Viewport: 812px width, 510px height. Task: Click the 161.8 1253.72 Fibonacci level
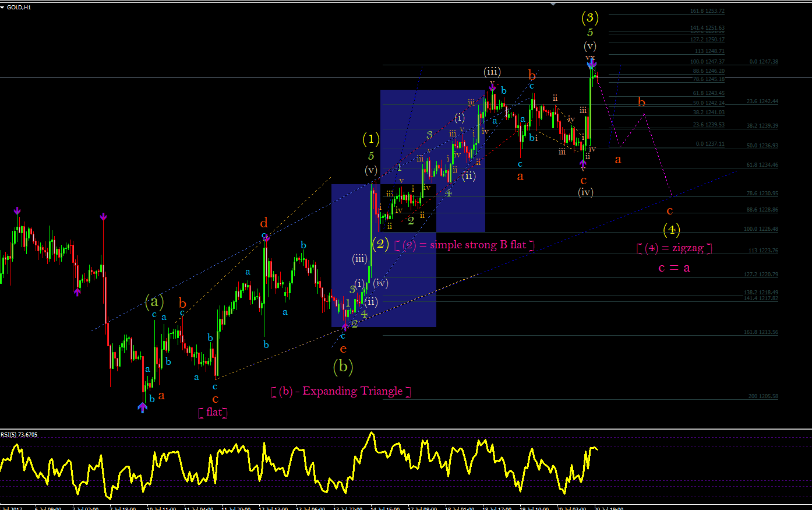pyautogui.click(x=707, y=11)
